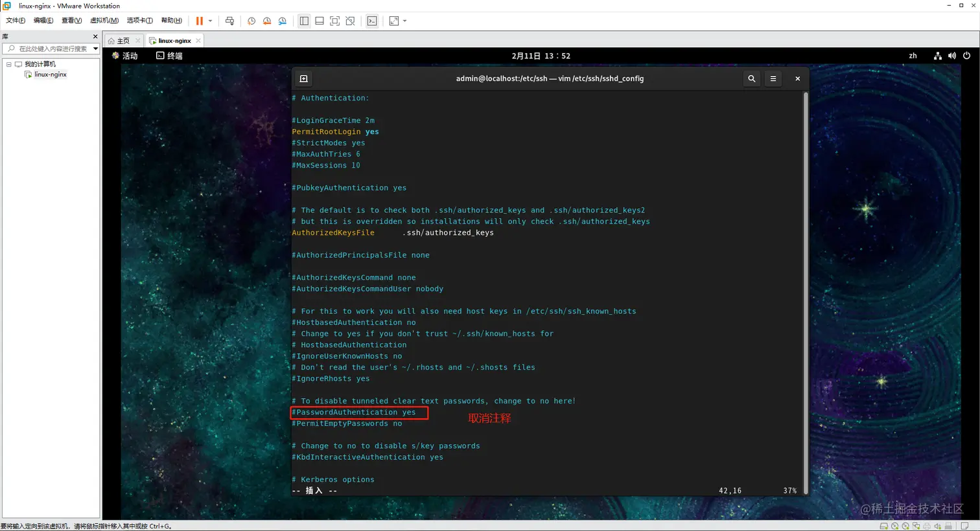Click the #PasswordAuthentication yes line
The image size is (980, 531).
(354, 412)
